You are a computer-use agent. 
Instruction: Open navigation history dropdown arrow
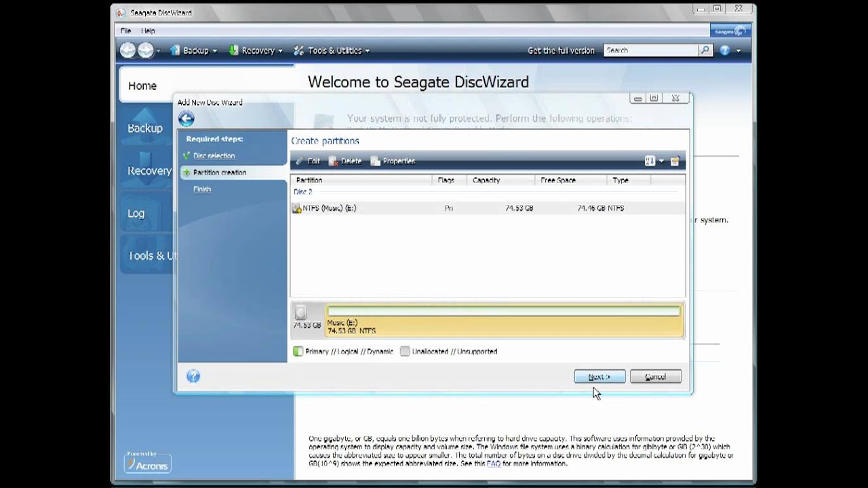158,51
